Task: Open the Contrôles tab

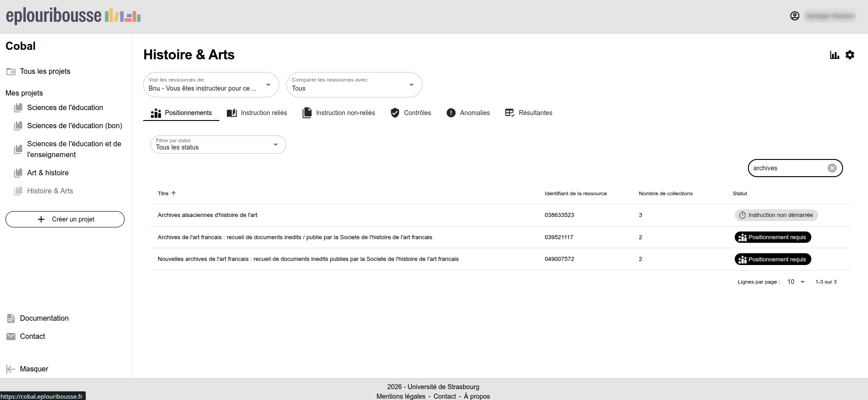Action: point(411,113)
